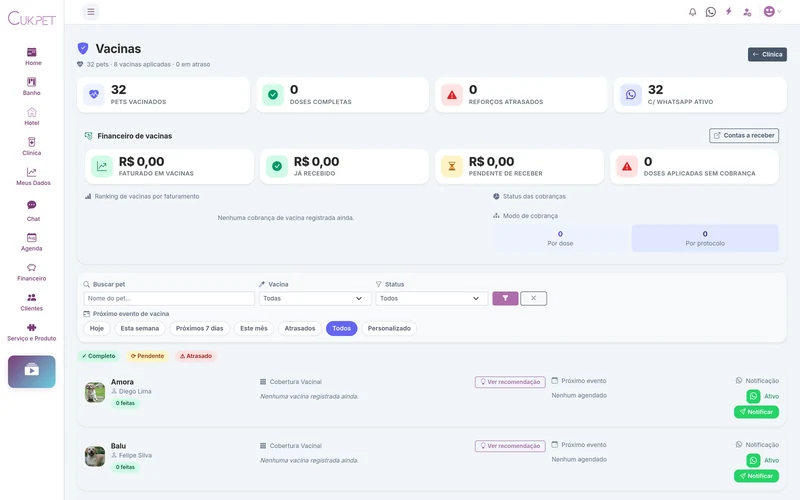Open the Clientes sidebar icon
The width and height of the screenshot is (800, 500).
pos(32,297)
